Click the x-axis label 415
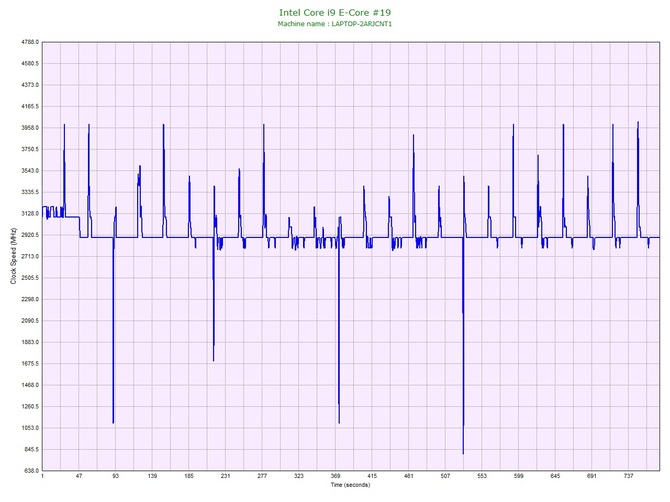 (x=372, y=476)
